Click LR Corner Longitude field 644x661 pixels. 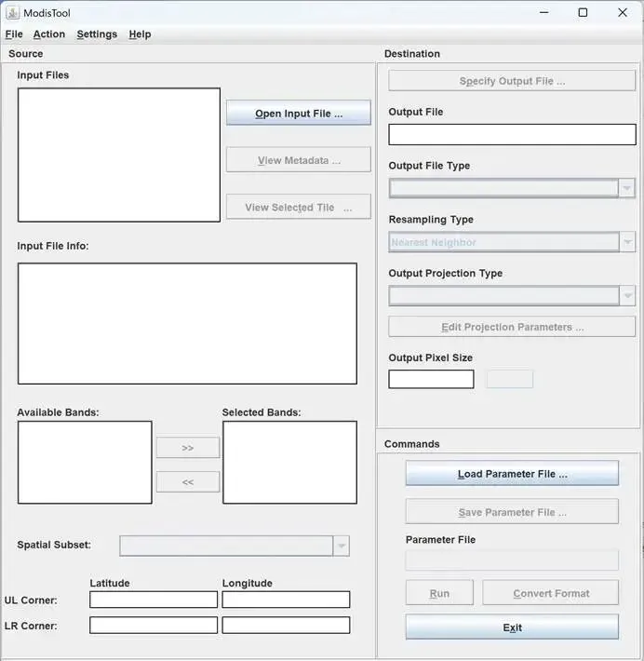click(x=286, y=625)
